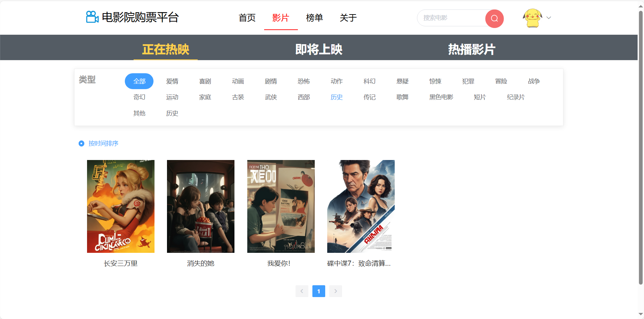Select the blue highlighted 历史 genre
The image size is (644, 319).
pyautogui.click(x=337, y=97)
